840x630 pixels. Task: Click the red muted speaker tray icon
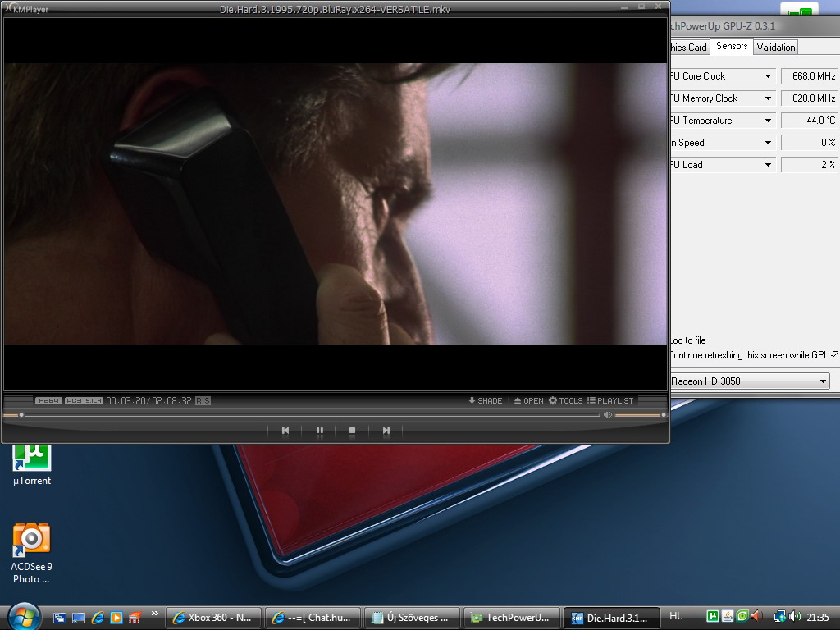pos(756,617)
